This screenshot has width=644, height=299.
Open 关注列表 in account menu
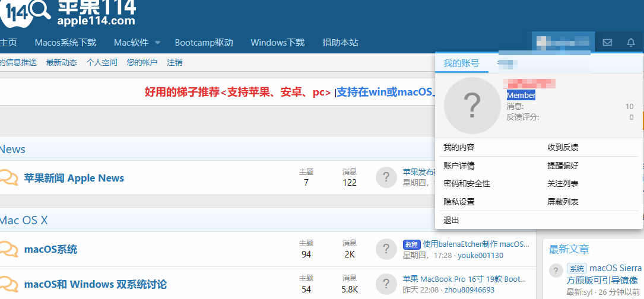[563, 183]
